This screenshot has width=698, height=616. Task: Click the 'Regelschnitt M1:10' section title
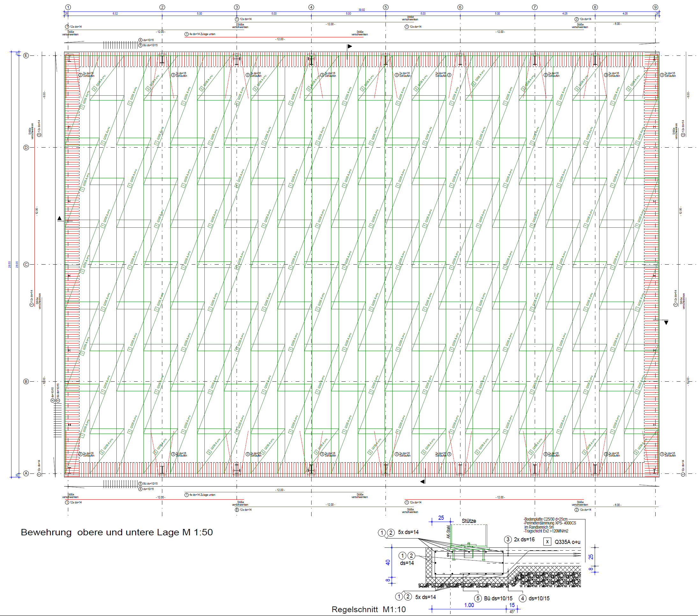(x=369, y=609)
